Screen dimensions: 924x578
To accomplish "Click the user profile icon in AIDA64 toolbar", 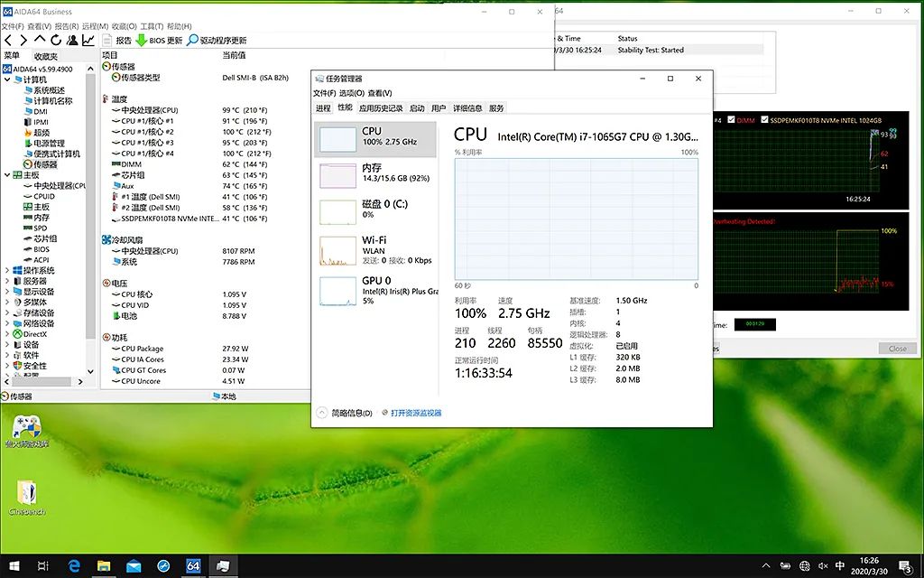I will pos(72,40).
